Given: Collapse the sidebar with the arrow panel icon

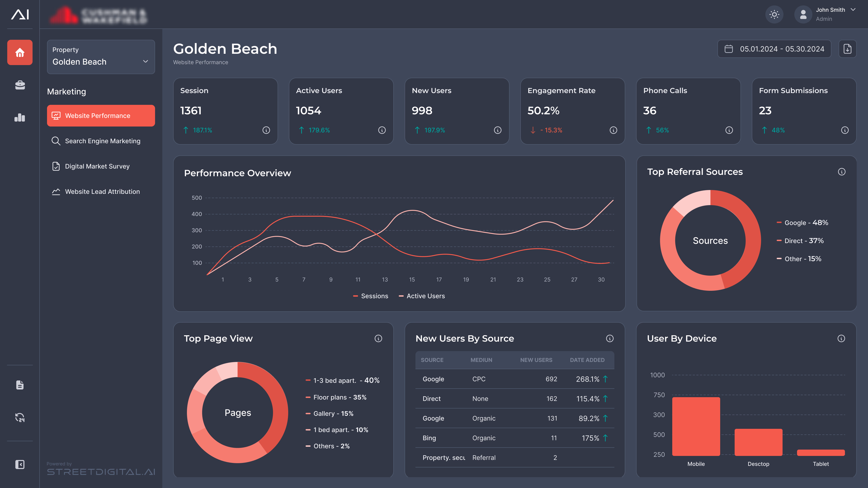Looking at the screenshot, I should point(20,465).
